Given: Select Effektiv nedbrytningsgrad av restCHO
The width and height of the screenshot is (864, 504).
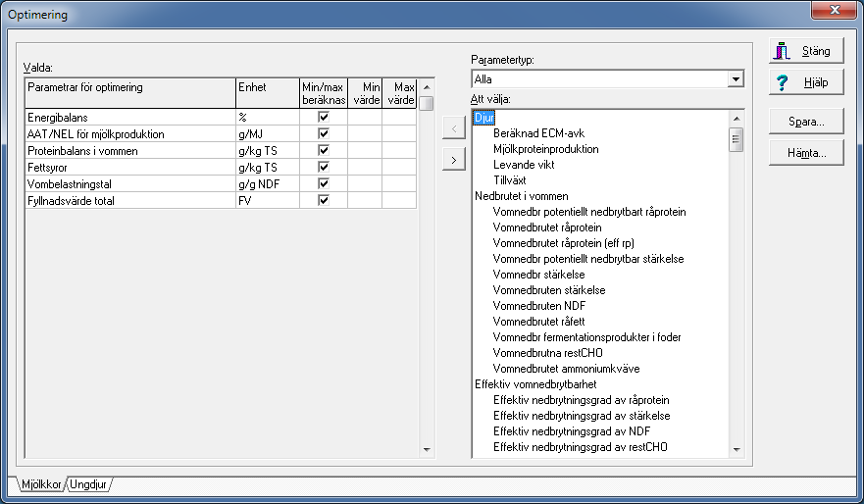Looking at the screenshot, I should 581,447.
